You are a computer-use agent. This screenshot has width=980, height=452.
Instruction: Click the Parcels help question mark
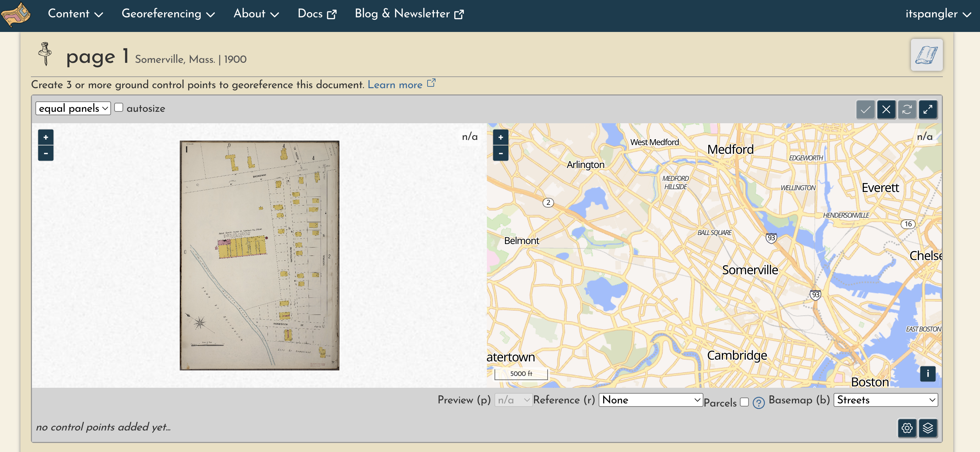[758, 403]
